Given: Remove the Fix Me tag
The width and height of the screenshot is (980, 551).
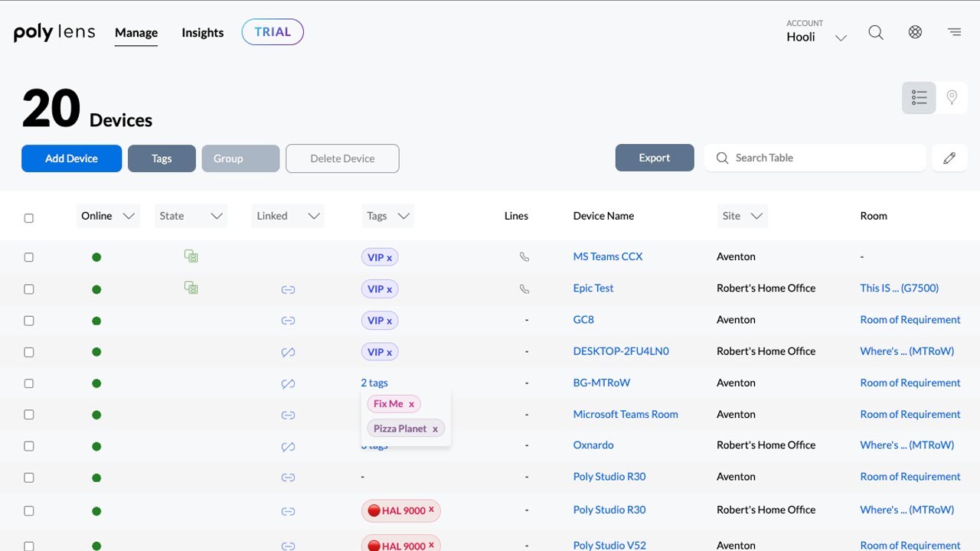Looking at the screenshot, I should (x=411, y=404).
